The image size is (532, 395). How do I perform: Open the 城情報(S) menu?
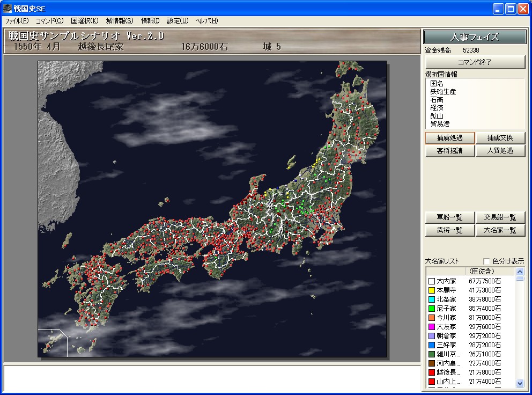(120, 21)
